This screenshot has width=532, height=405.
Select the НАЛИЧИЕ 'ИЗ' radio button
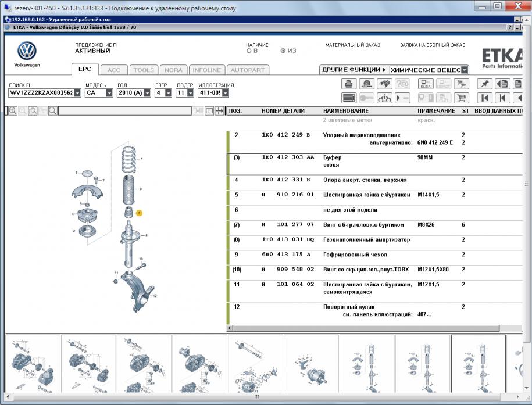tap(283, 51)
